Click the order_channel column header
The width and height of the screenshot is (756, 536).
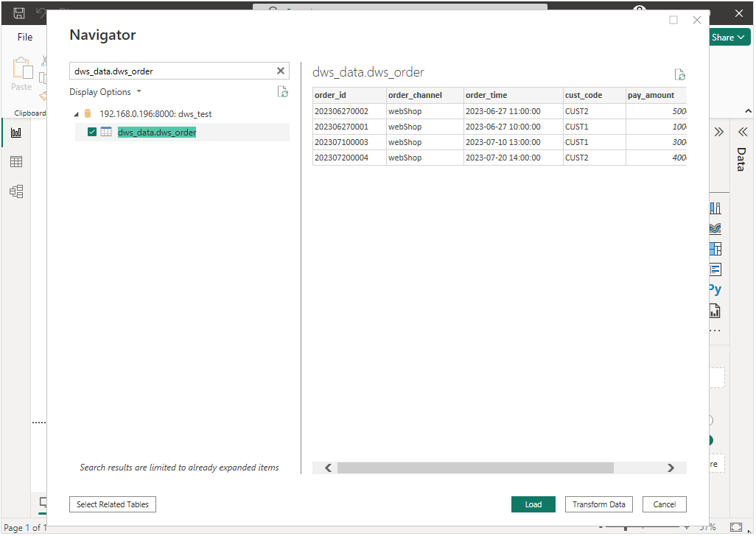click(424, 96)
